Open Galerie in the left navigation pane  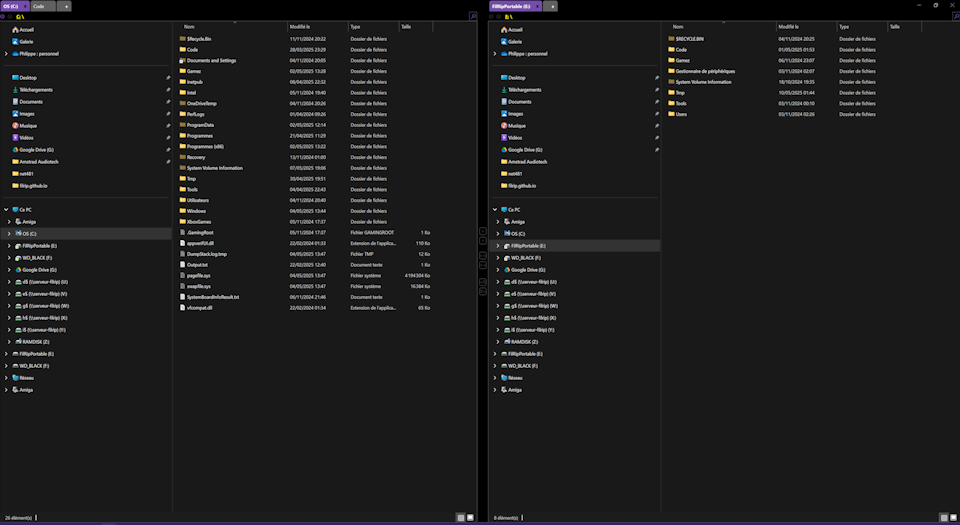tap(26, 41)
